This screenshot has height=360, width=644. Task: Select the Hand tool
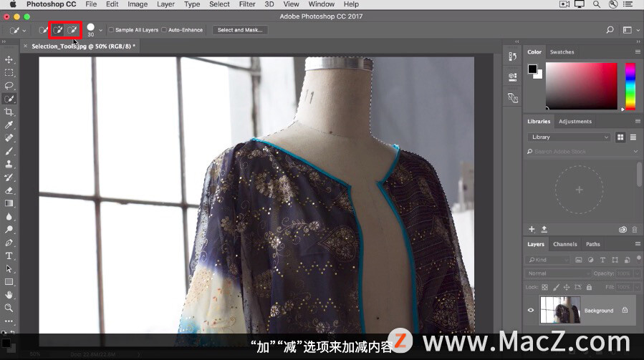(9, 295)
